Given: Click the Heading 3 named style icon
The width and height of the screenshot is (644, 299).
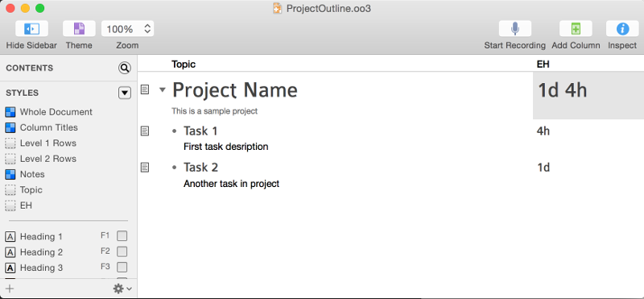Looking at the screenshot, I should point(10,268).
